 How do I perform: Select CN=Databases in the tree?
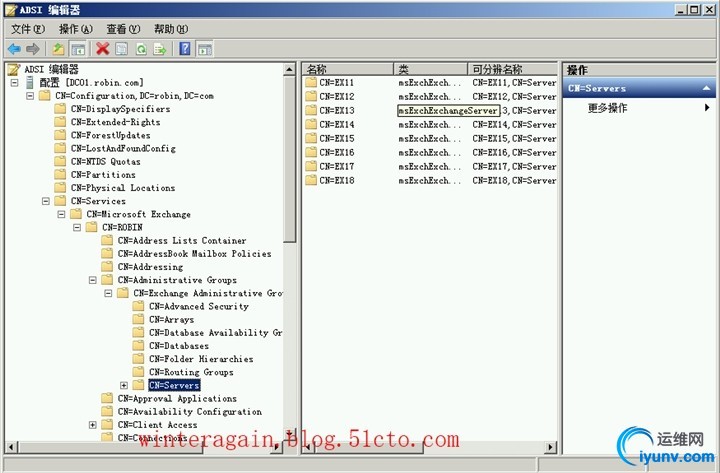179,346
